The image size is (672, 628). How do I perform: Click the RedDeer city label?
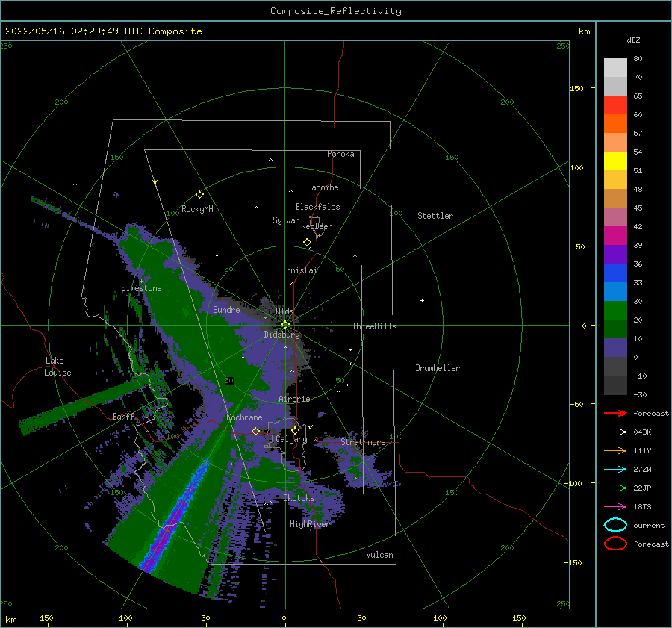pyautogui.click(x=317, y=226)
